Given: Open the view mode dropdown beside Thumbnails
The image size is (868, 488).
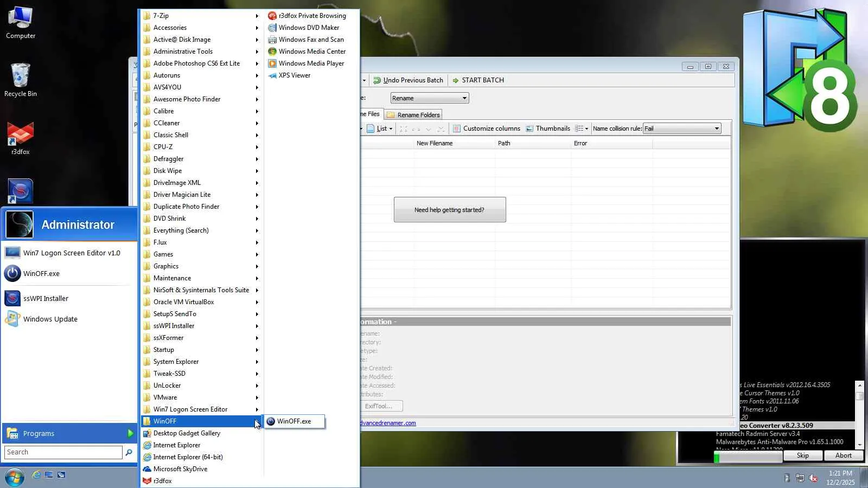Looking at the screenshot, I should 582,129.
